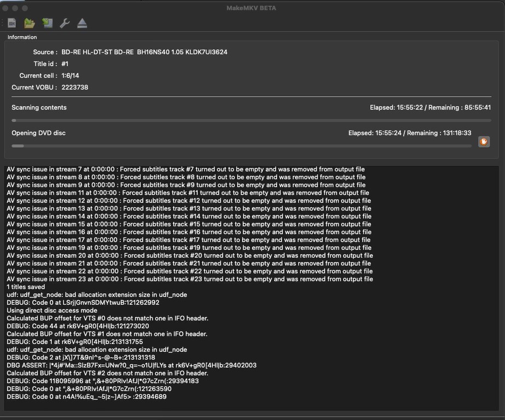The image size is (505, 420).
Task: Click the backup disc toolbar icon
Action: 48,23
